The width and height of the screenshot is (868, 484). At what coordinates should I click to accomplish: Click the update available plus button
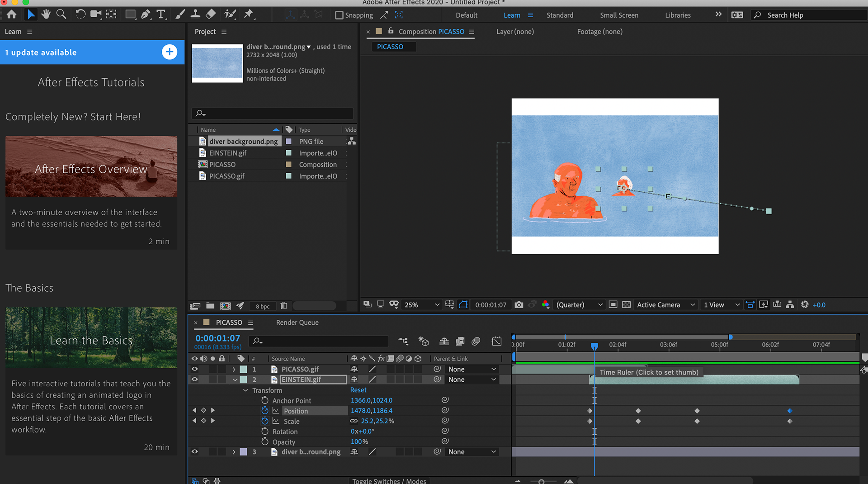click(170, 52)
